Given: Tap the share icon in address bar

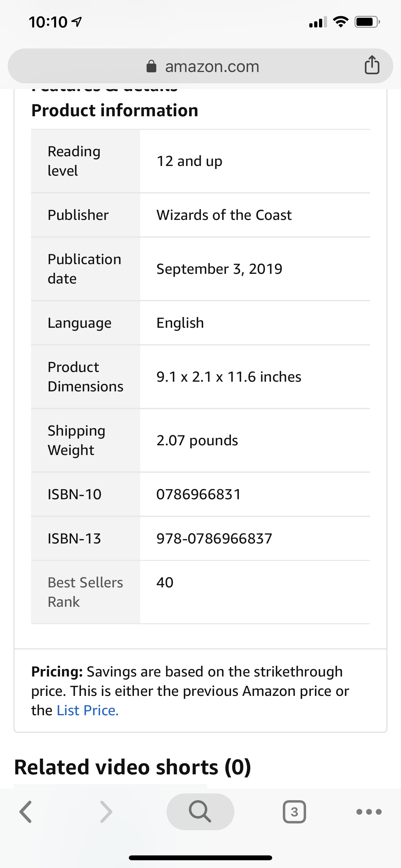Looking at the screenshot, I should click(372, 65).
